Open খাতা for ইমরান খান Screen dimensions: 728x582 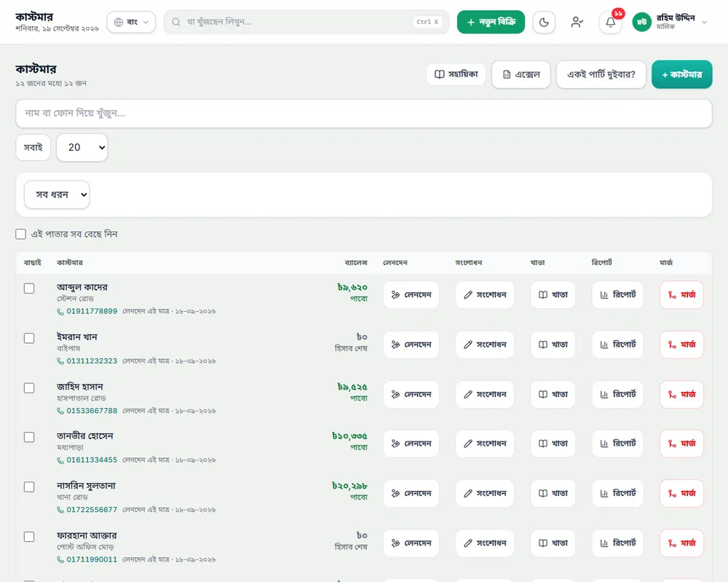553,345
